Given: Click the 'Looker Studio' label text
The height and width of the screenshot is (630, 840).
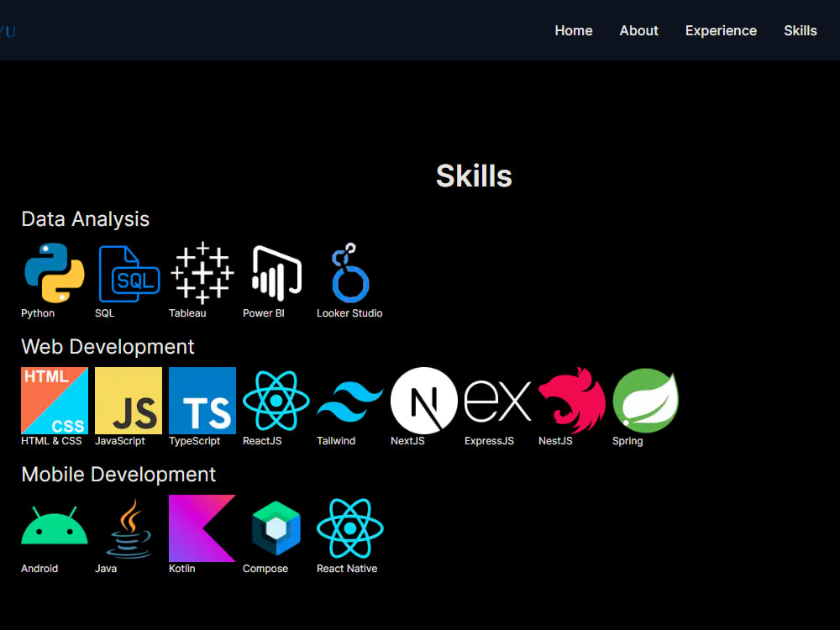Looking at the screenshot, I should (x=349, y=313).
